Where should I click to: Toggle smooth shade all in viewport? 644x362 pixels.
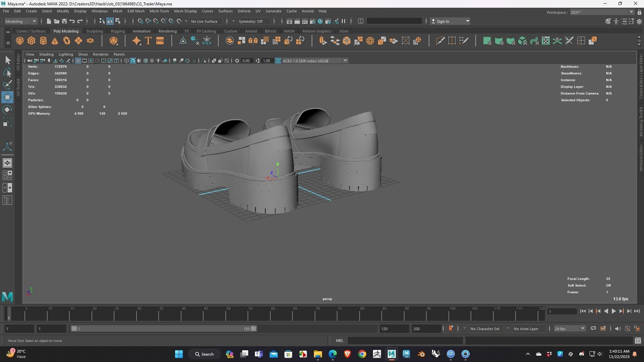click(x=133, y=61)
